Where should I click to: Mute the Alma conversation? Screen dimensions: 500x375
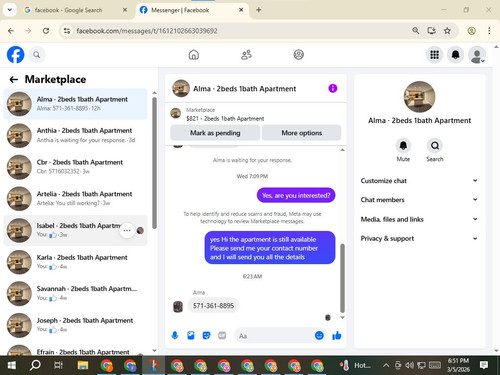pyautogui.click(x=403, y=146)
